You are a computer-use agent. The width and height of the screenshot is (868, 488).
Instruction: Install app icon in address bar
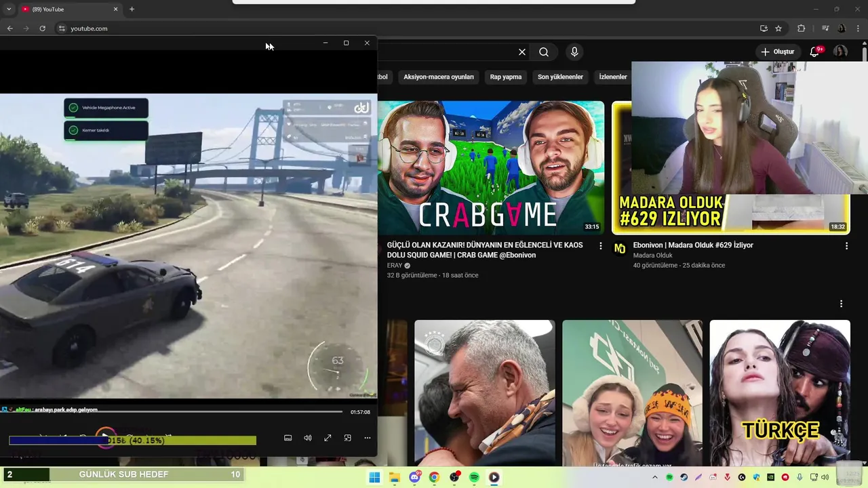[764, 28]
